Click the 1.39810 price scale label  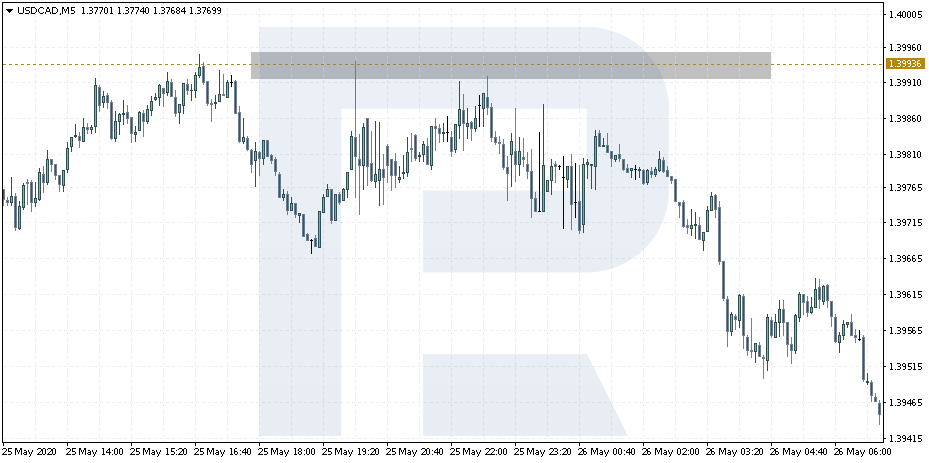point(906,155)
